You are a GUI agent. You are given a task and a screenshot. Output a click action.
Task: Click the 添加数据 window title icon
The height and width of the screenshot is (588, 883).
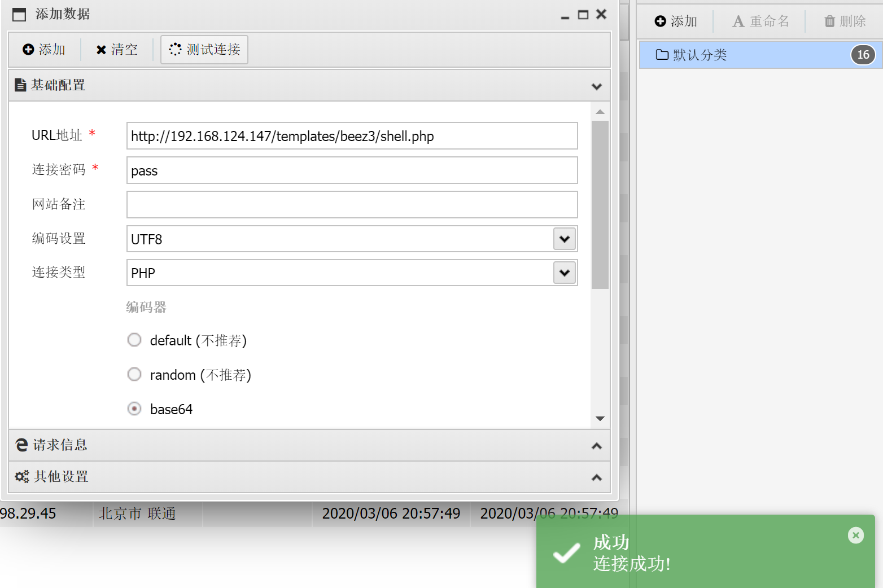(19, 15)
